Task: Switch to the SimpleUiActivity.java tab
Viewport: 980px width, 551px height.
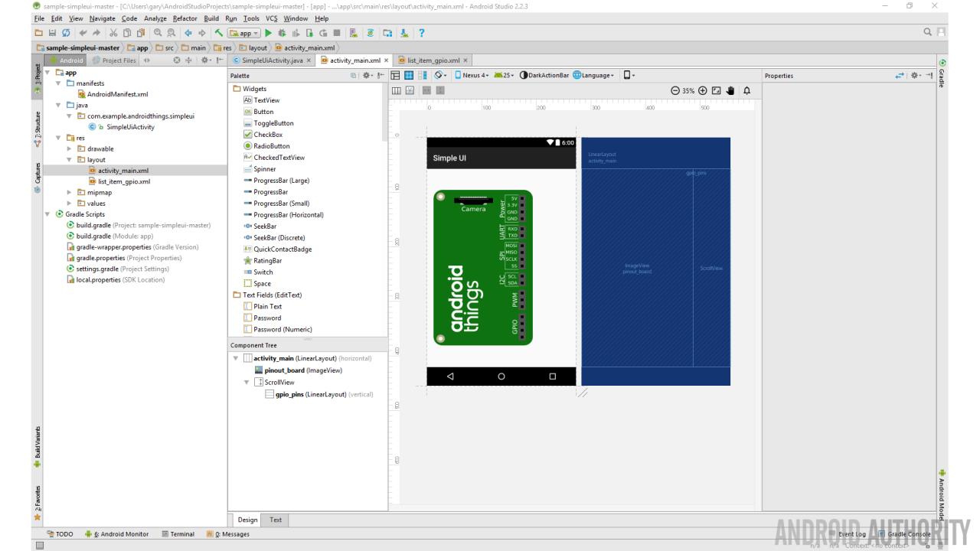Action: tap(272, 60)
